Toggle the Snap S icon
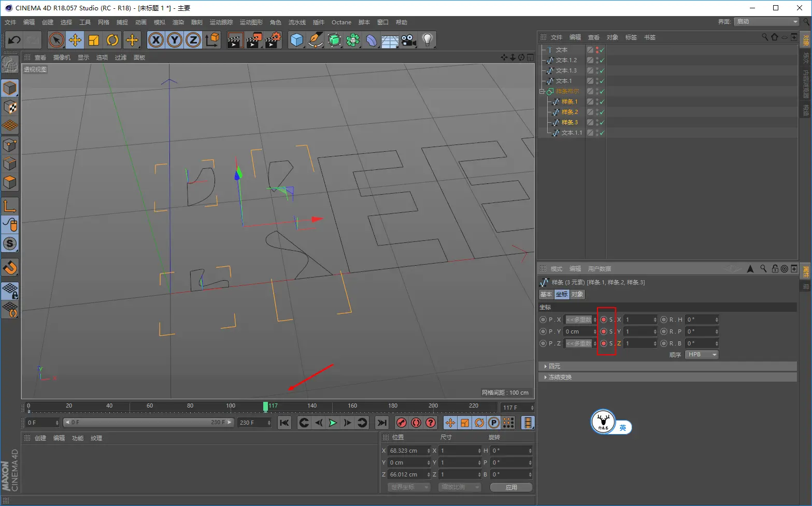 click(x=10, y=243)
